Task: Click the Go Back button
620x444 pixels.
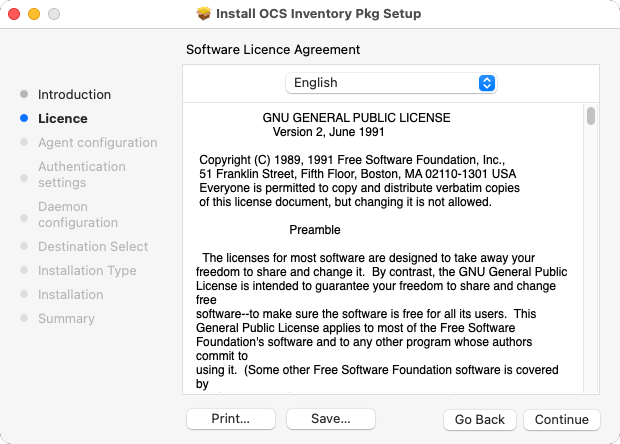Action: [x=480, y=419]
